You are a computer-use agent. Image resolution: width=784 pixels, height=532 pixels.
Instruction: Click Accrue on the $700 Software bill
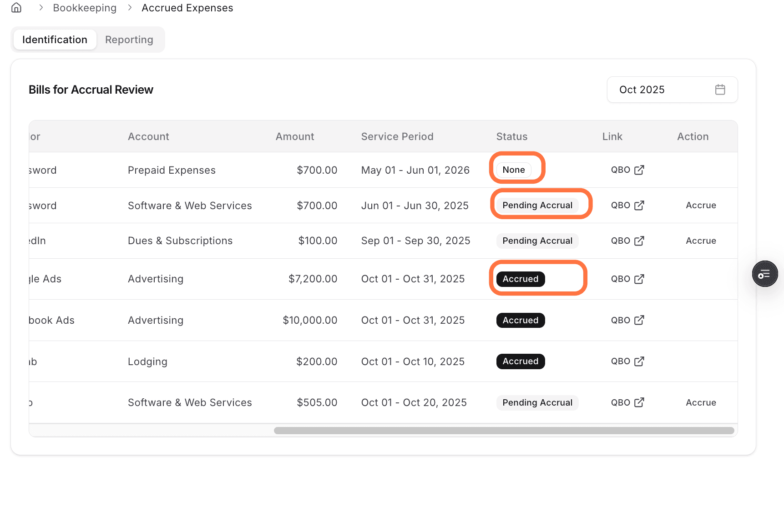click(701, 205)
